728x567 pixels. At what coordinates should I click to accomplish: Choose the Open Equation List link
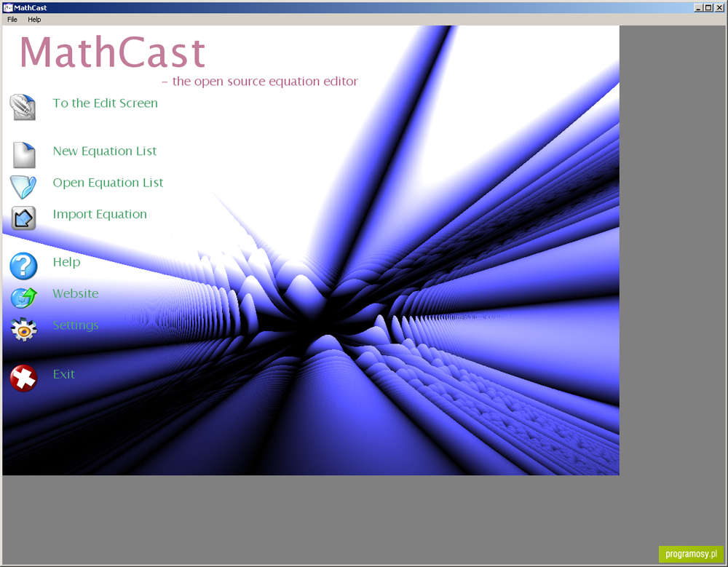108,183
